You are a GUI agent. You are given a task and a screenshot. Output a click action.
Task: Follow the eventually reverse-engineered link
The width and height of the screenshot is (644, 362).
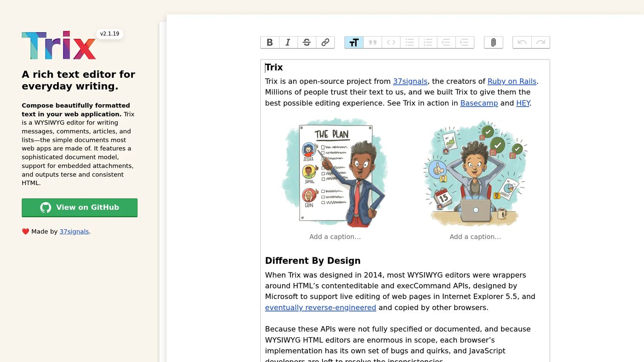(x=320, y=308)
